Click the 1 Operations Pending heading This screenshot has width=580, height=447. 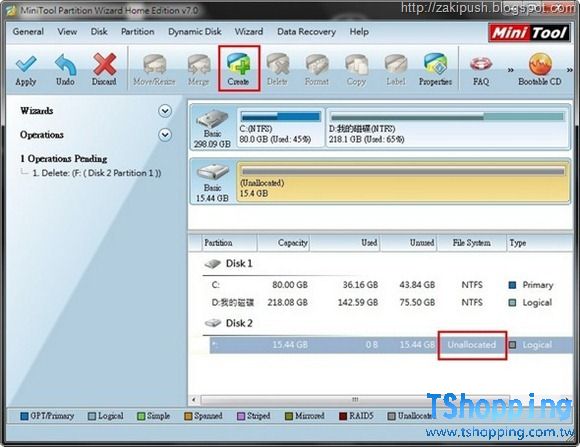click(64, 159)
